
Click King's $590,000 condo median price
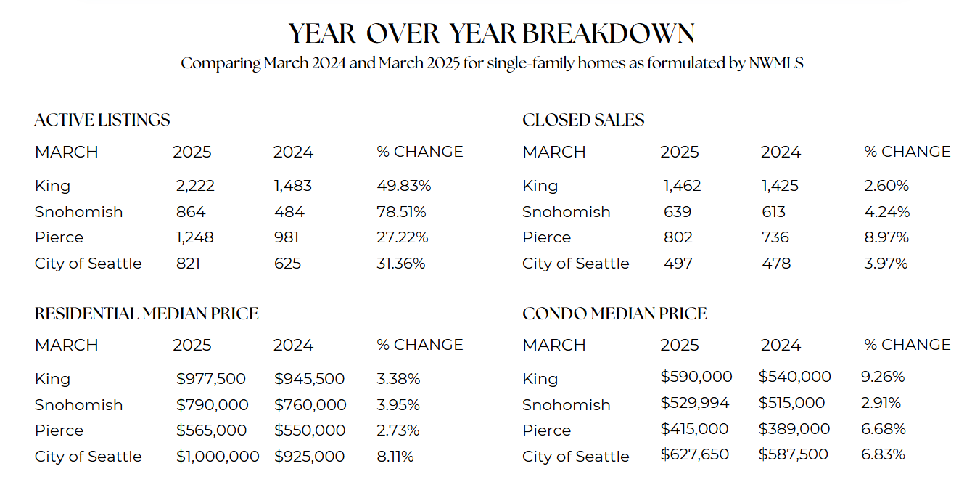click(696, 377)
